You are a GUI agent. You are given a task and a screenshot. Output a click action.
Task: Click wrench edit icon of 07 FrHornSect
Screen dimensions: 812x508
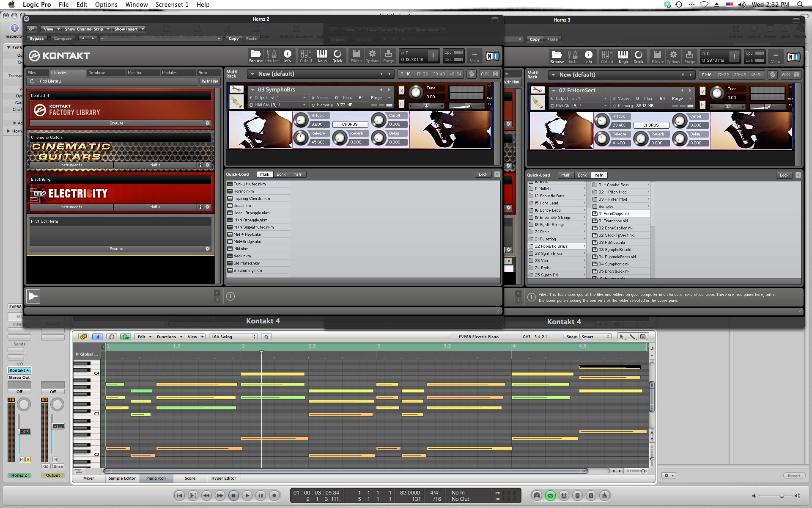(538, 90)
